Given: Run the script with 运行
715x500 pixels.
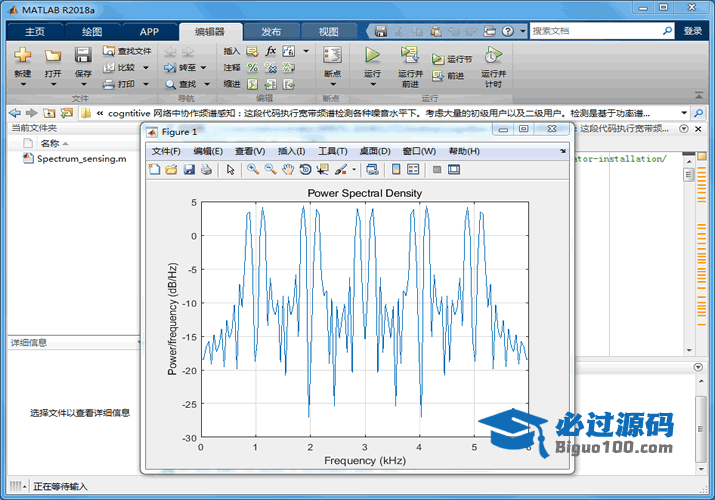Looking at the screenshot, I should tap(373, 61).
